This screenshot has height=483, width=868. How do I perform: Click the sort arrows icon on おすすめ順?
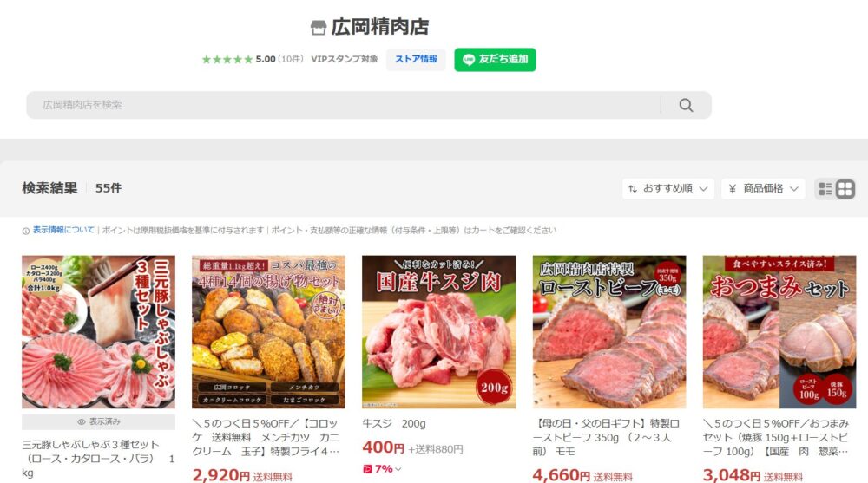(633, 189)
